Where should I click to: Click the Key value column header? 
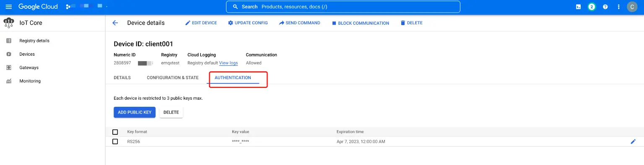point(241,132)
